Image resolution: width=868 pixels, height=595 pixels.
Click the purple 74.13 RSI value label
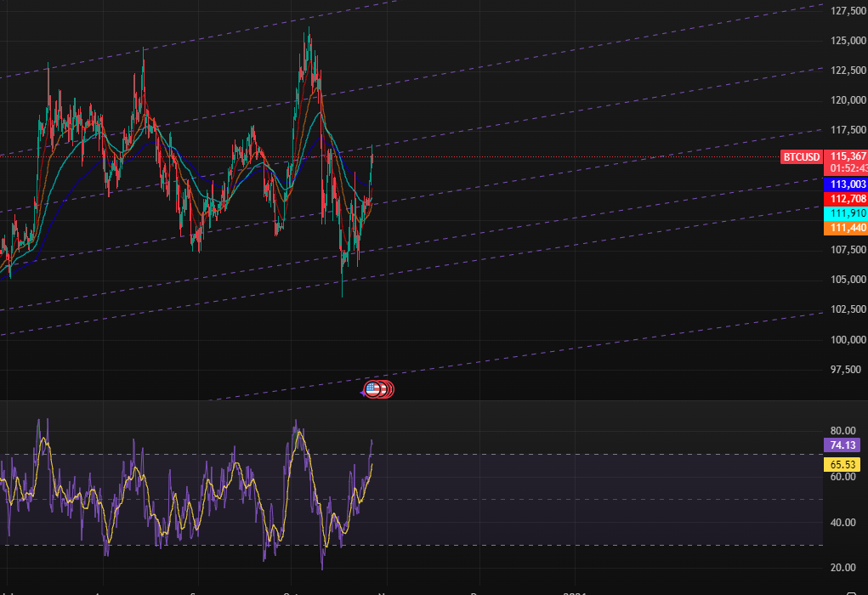pyautogui.click(x=842, y=445)
